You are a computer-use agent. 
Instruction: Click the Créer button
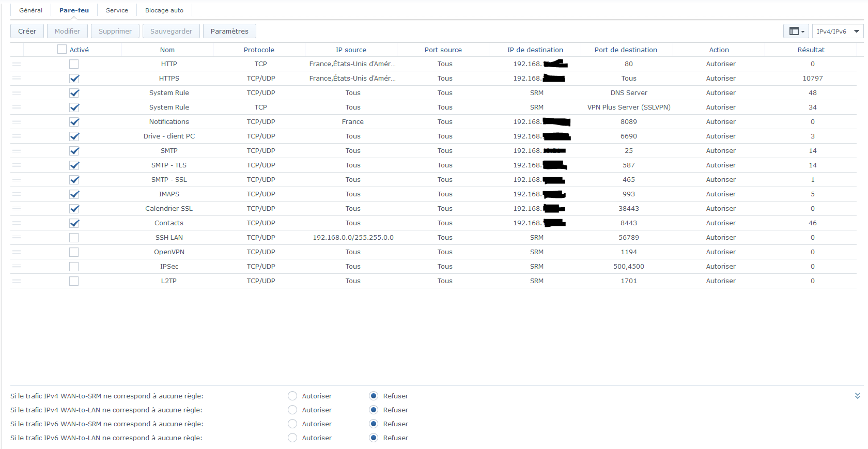tap(27, 32)
